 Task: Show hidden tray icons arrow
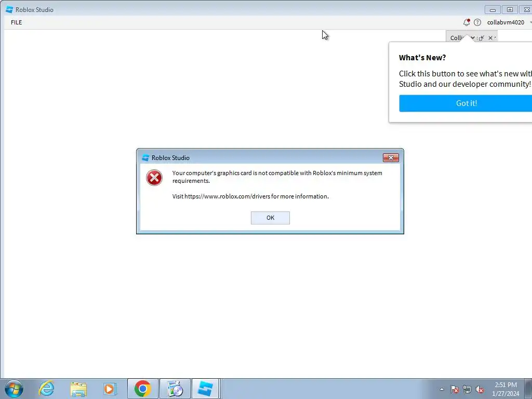[442, 389]
